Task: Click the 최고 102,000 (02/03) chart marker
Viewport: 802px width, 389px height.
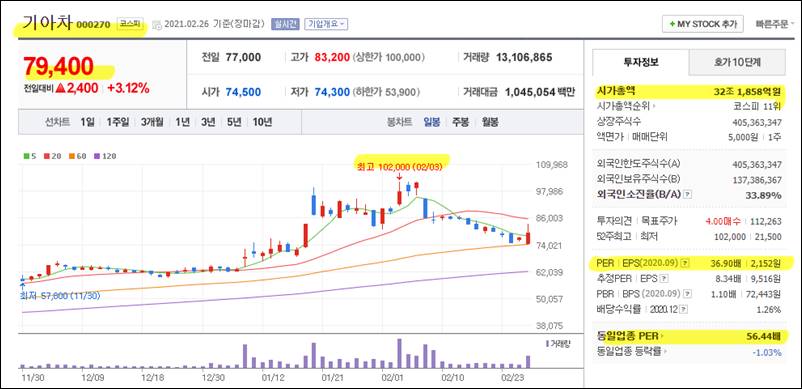Action: click(x=400, y=166)
